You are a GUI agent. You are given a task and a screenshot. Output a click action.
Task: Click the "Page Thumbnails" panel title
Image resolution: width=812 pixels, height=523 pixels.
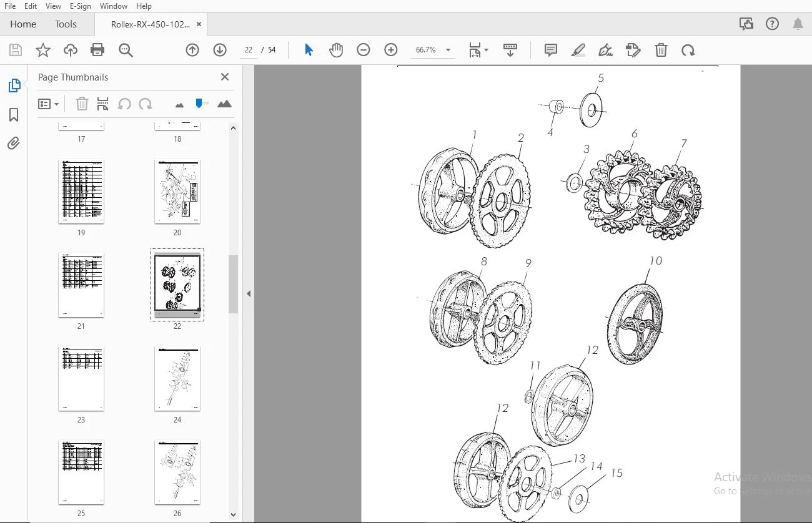(x=73, y=77)
